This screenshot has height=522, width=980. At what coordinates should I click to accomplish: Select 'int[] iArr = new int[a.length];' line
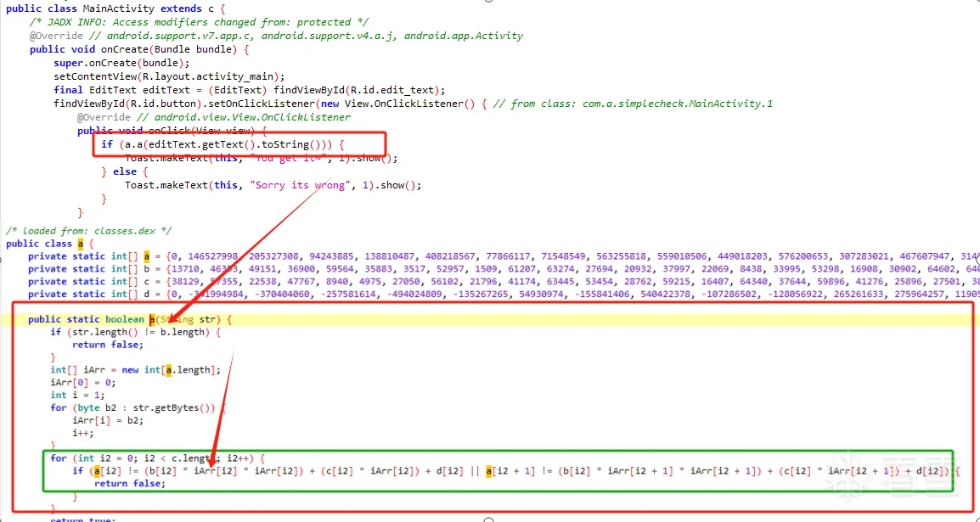click(x=136, y=370)
